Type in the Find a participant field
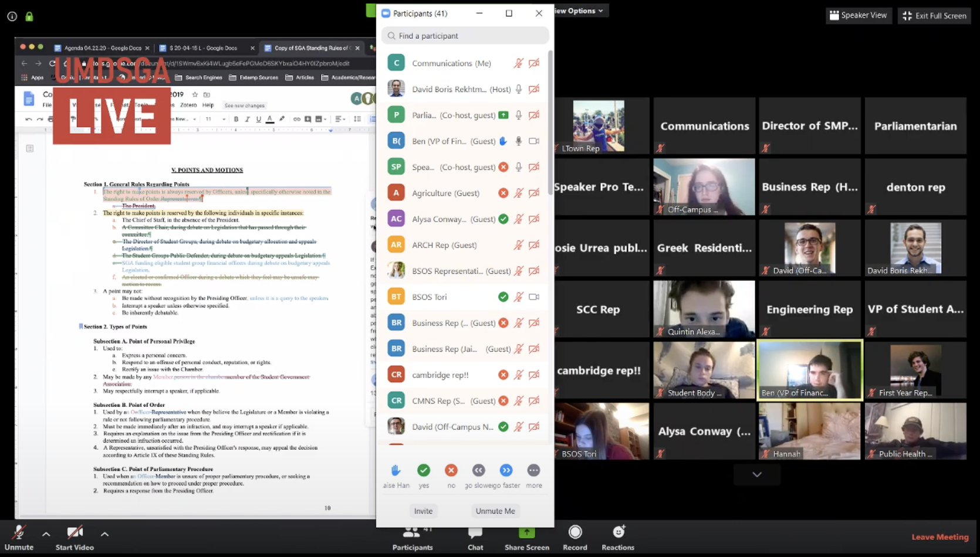Image resolution: width=980 pixels, height=557 pixels. (x=469, y=36)
